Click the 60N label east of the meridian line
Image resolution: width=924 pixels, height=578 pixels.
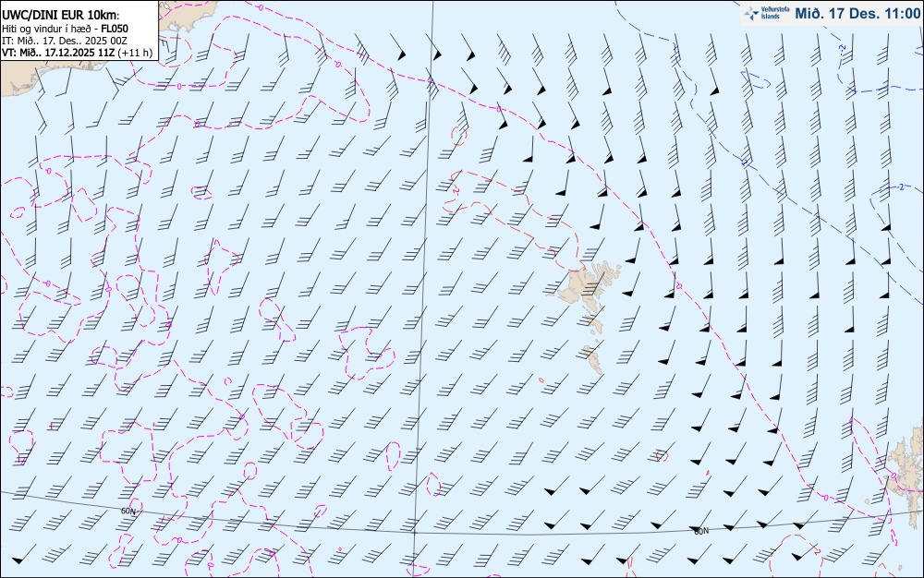(x=701, y=531)
